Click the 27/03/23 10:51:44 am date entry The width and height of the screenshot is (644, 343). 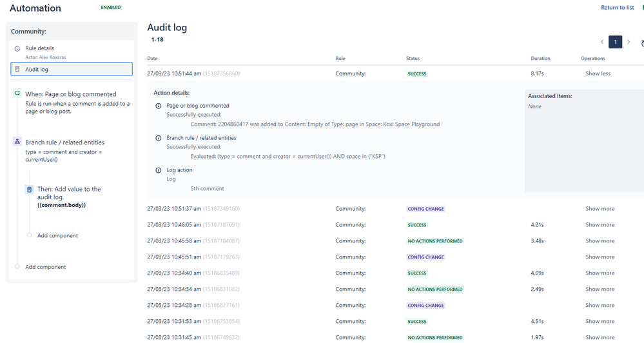pos(174,73)
